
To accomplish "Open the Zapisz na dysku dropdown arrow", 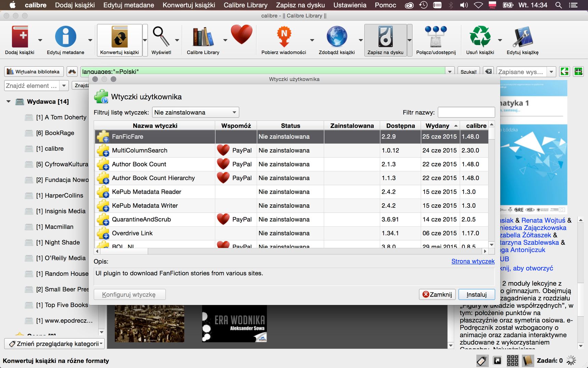I will [x=410, y=40].
